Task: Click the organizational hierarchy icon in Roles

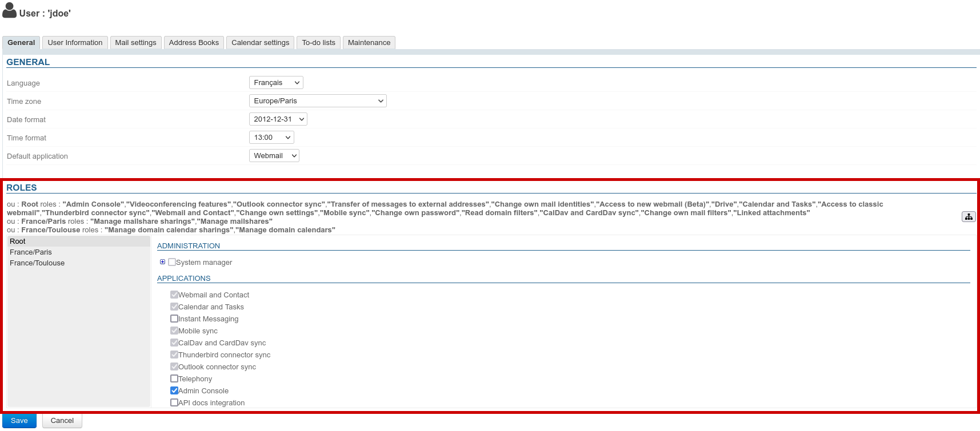Action: pos(969,217)
